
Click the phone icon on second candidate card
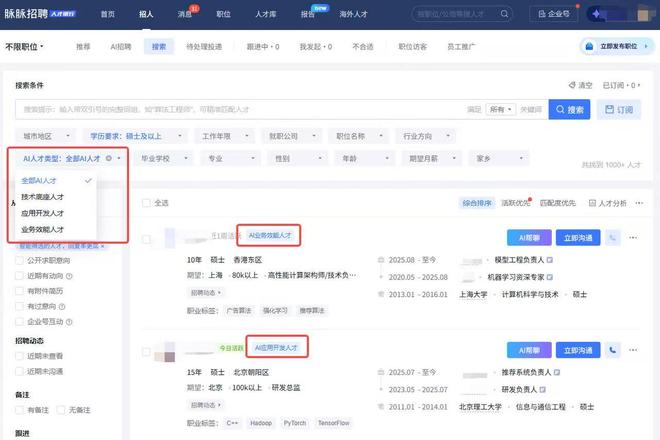(612, 350)
